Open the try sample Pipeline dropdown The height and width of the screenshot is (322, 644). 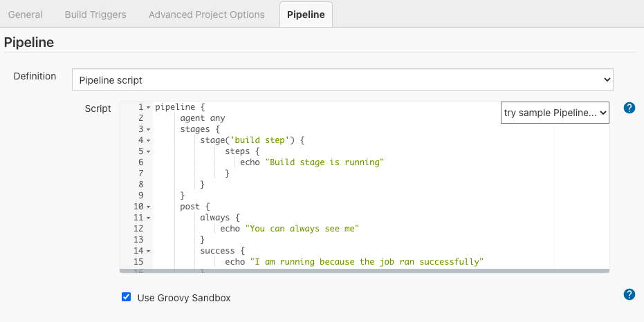(554, 112)
